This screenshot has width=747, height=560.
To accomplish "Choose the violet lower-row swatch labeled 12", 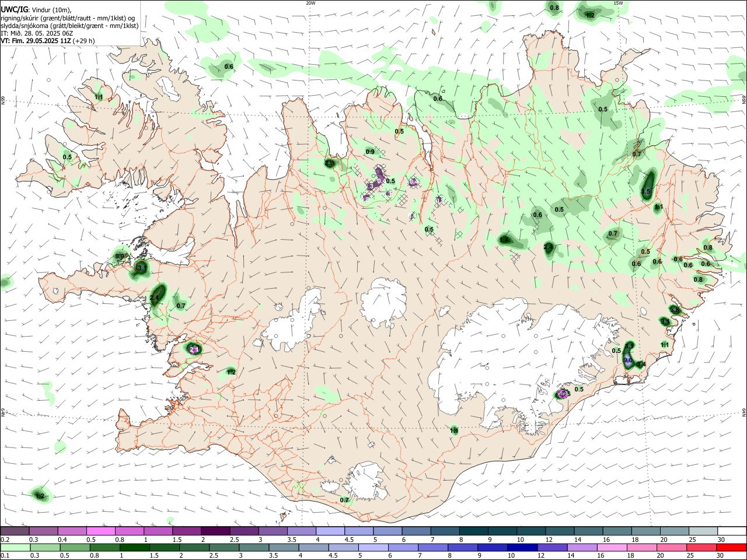I will (552, 547).
